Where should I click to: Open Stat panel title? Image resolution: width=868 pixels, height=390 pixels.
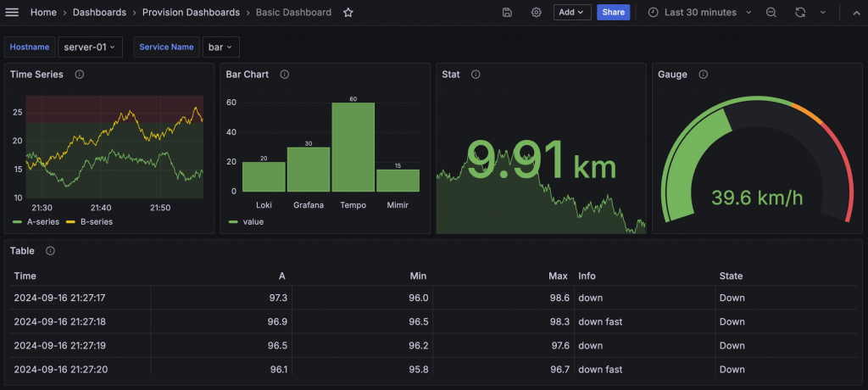[x=451, y=75]
